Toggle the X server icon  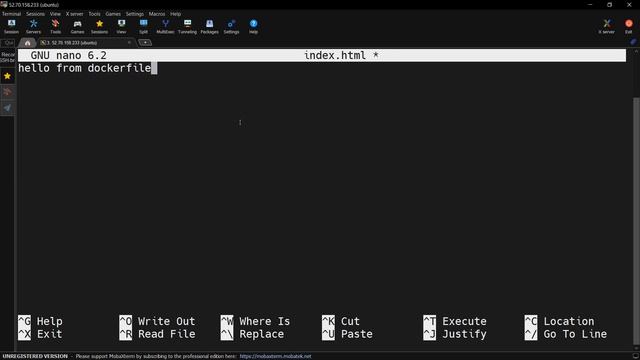[x=607, y=27]
